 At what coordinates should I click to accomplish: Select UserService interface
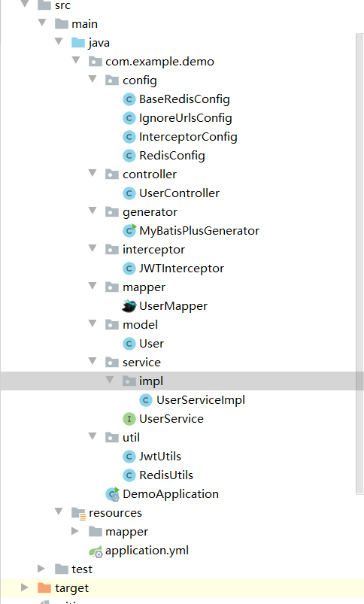(171, 419)
